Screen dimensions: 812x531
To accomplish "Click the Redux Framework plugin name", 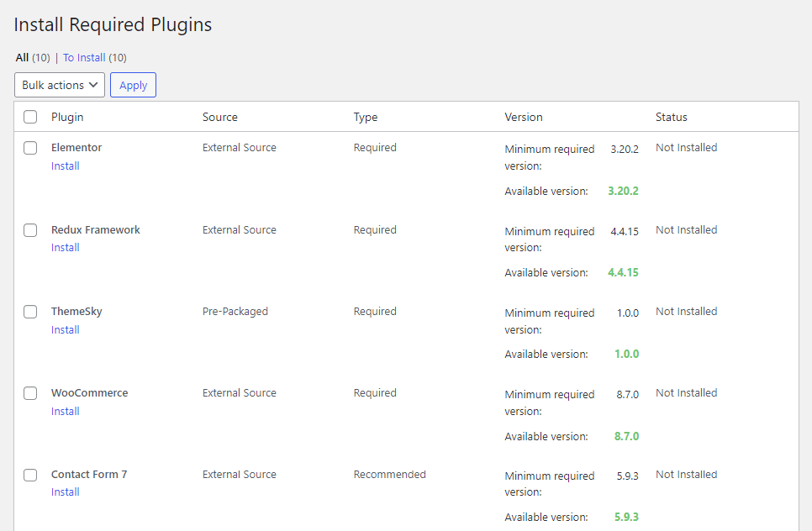I will coord(96,229).
